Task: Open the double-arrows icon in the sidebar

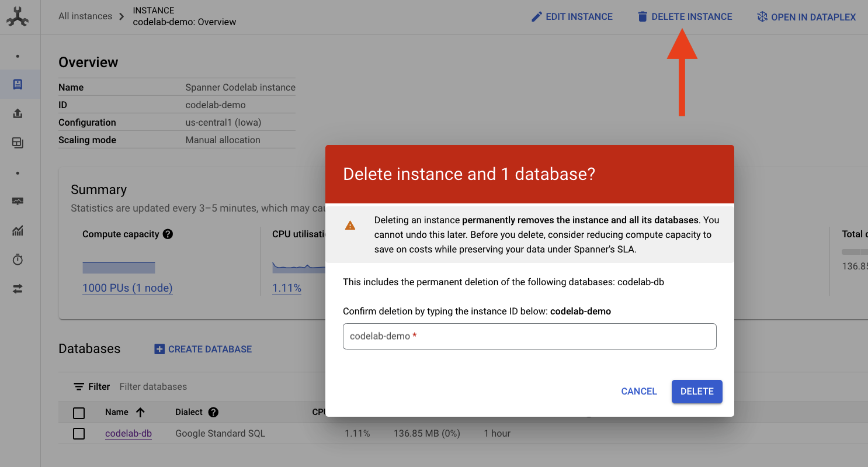Action: point(18,289)
